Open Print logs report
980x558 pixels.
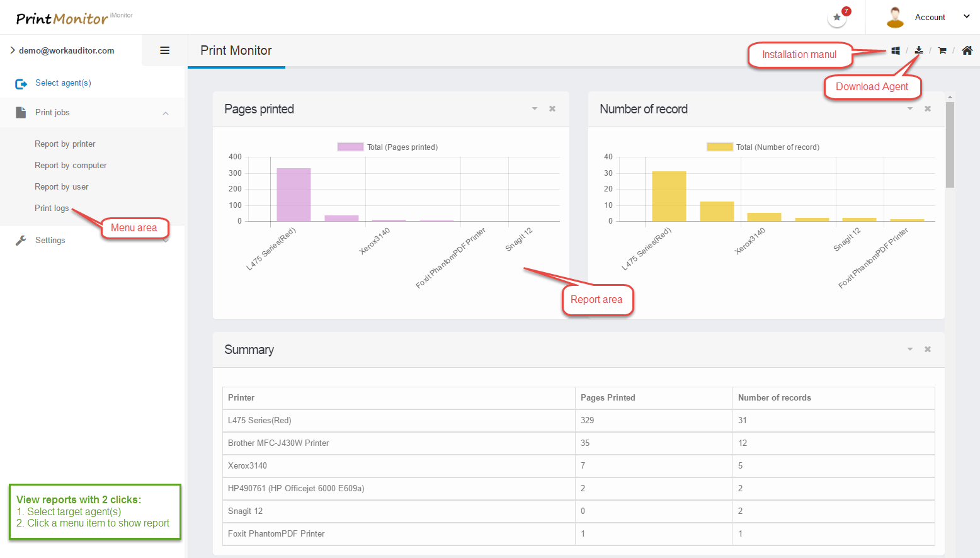tap(52, 208)
